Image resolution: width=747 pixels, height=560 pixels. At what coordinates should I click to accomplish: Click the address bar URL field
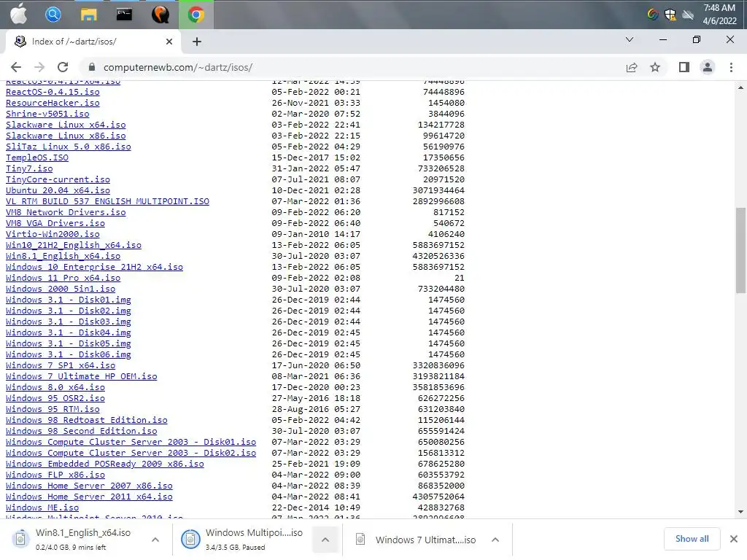coord(352,67)
